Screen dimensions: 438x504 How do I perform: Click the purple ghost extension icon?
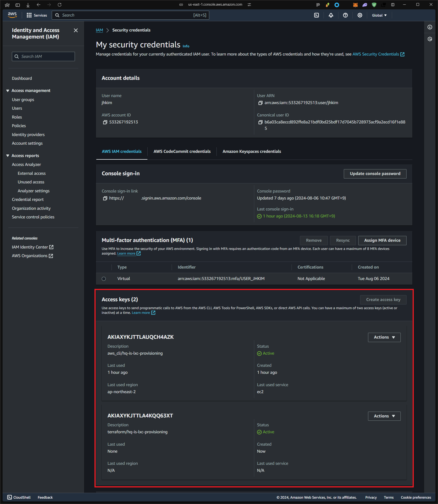(365, 5)
